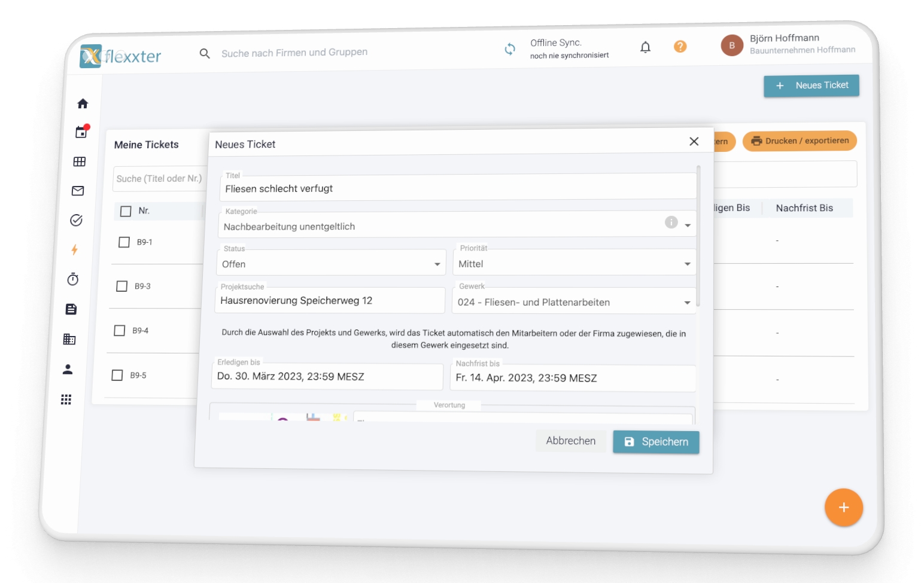This screenshot has width=924, height=583.
Task: Click the user avatar with letter B
Action: [x=731, y=45]
